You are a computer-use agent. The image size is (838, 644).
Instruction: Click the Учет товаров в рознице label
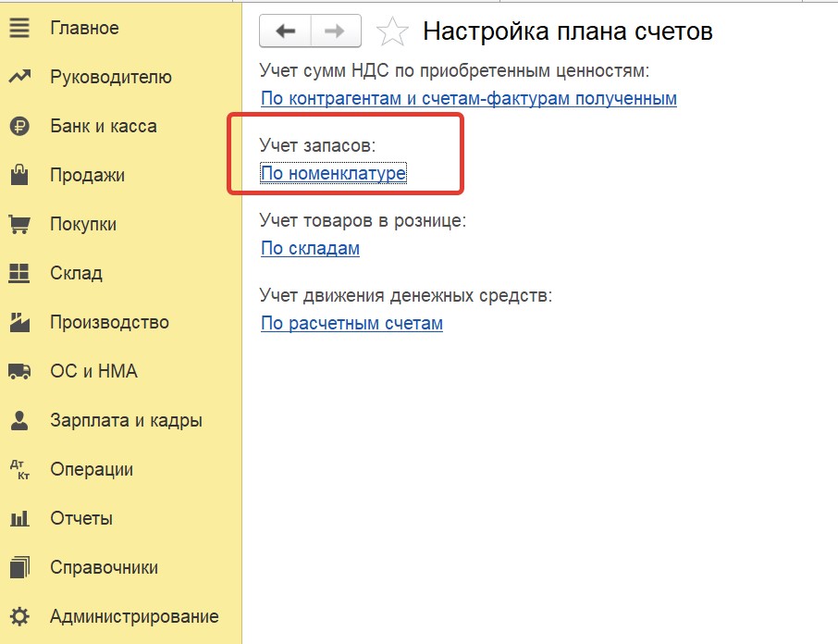pyautogui.click(x=363, y=220)
